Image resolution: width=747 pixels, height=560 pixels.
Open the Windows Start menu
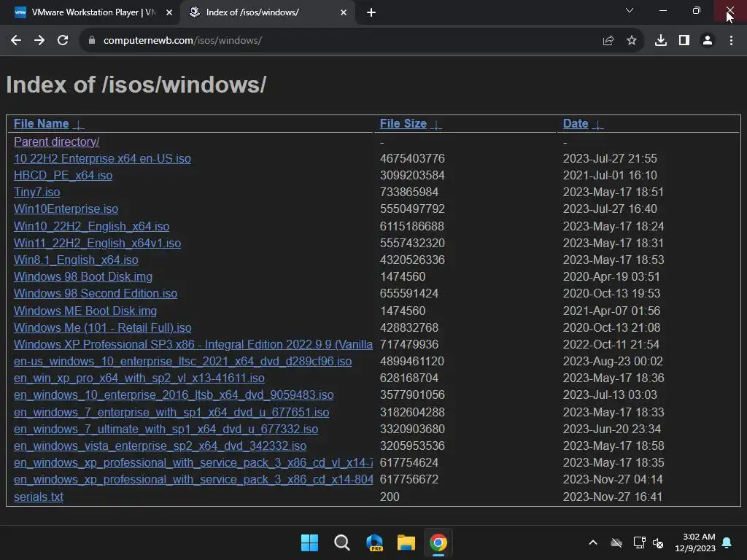pyautogui.click(x=309, y=542)
